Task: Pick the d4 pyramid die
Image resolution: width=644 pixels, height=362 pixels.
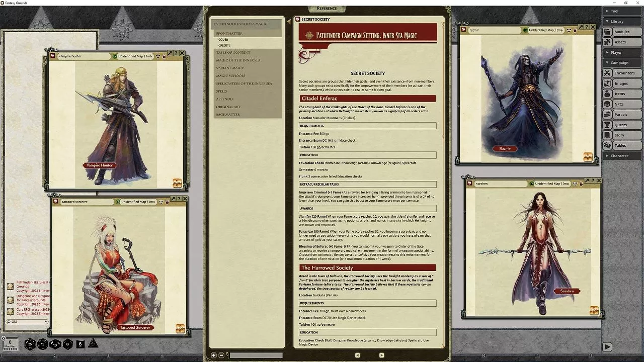Action: point(93,343)
